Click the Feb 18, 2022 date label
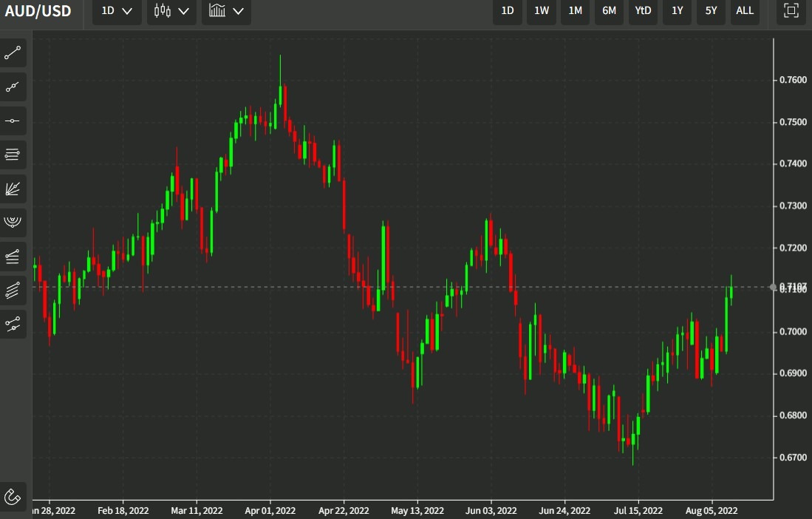 (x=123, y=511)
